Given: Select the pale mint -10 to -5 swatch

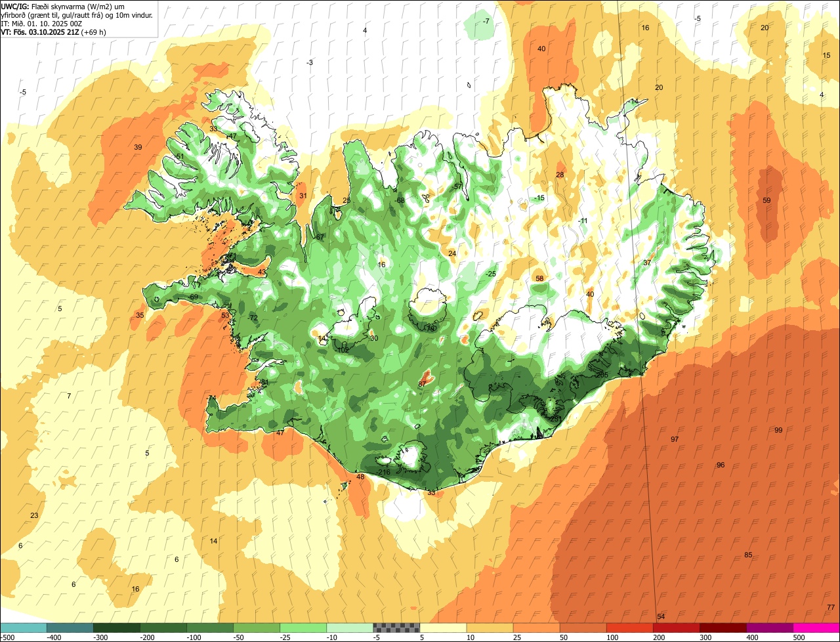Looking at the screenshot, I should 350,628.
